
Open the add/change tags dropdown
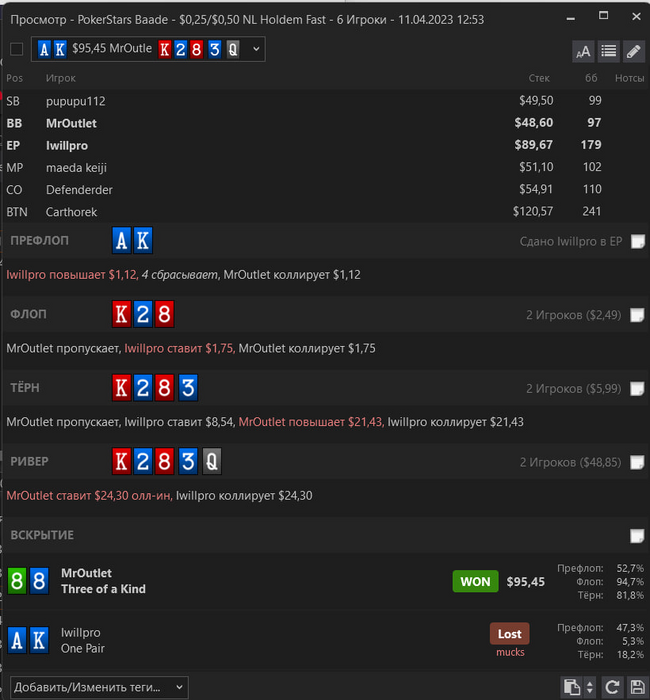pyautogui.click(x=99, y=688)
